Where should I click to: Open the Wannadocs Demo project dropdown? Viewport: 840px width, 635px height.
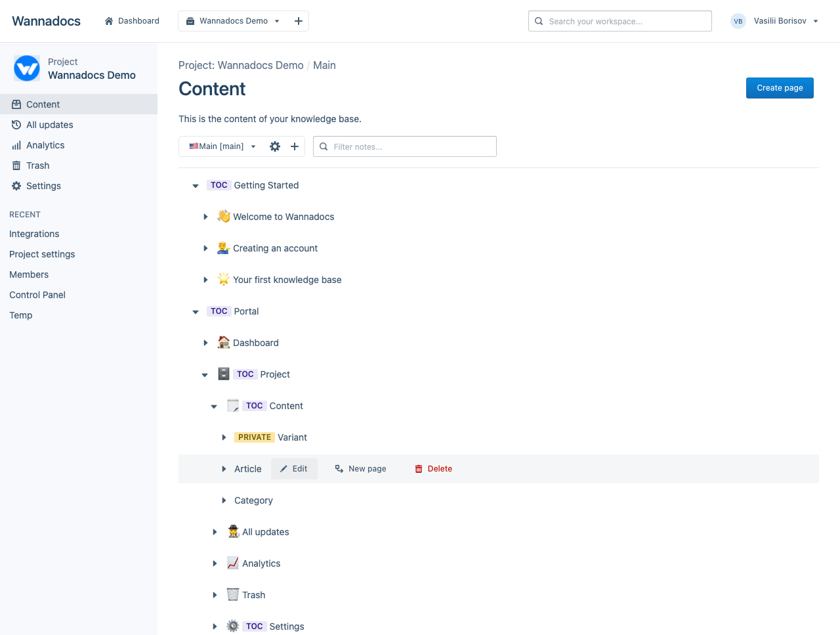(x=233, y=21)
